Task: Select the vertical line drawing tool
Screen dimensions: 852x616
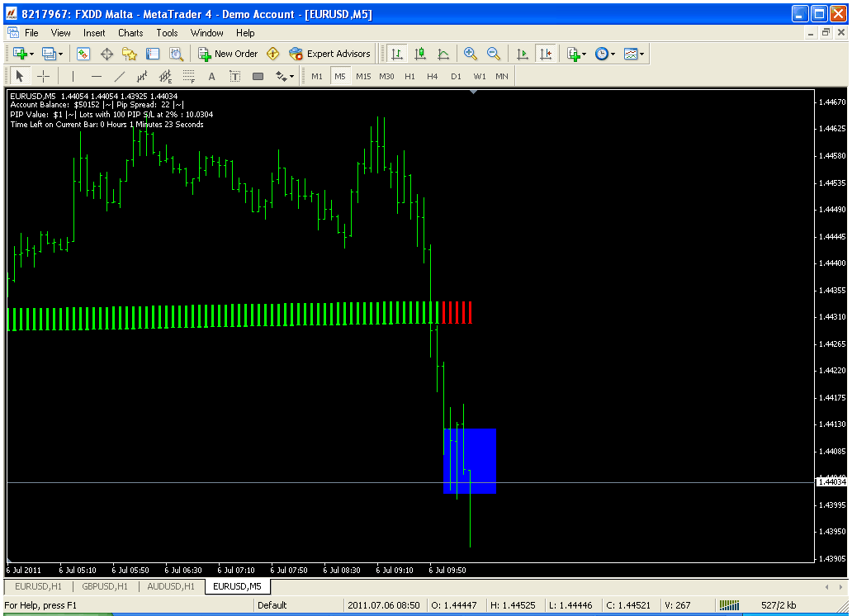Action: point(73,77)
